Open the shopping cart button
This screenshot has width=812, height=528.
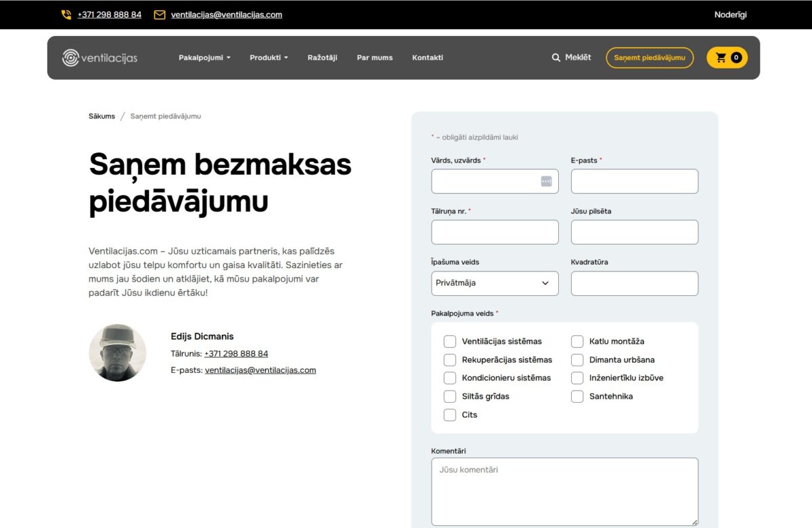point(727,58)
